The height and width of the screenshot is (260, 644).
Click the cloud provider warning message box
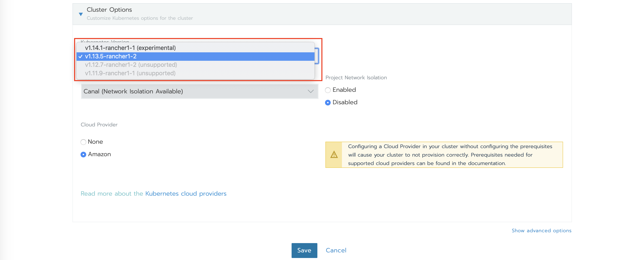click(x=450, y=155)
